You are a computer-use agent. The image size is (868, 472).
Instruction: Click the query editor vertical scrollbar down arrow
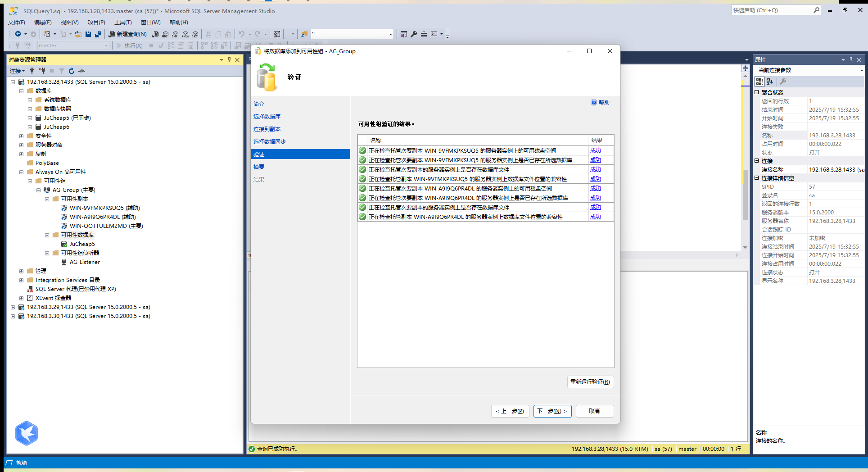click(745, 247)
